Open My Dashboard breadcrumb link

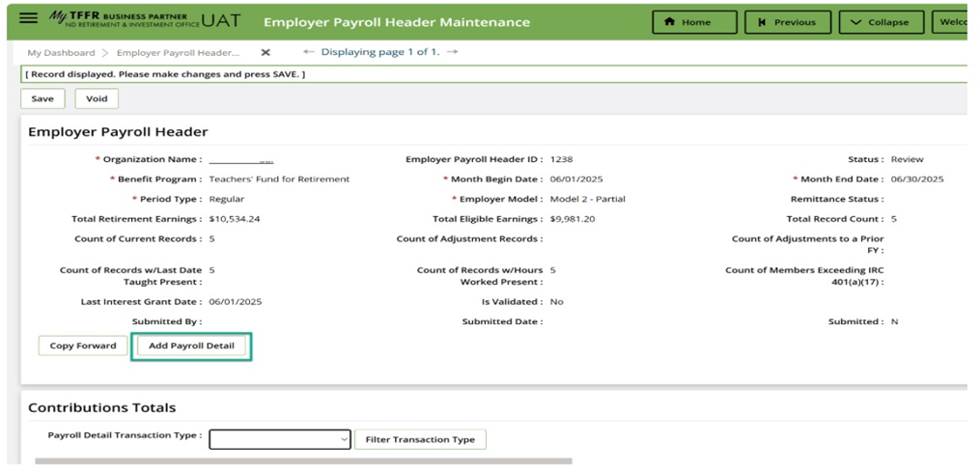click(x=61, y=53)
